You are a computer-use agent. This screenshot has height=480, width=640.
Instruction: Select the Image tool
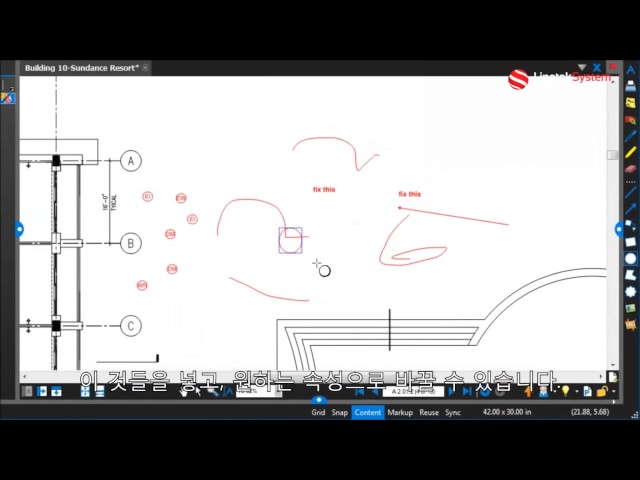point(631,308)
